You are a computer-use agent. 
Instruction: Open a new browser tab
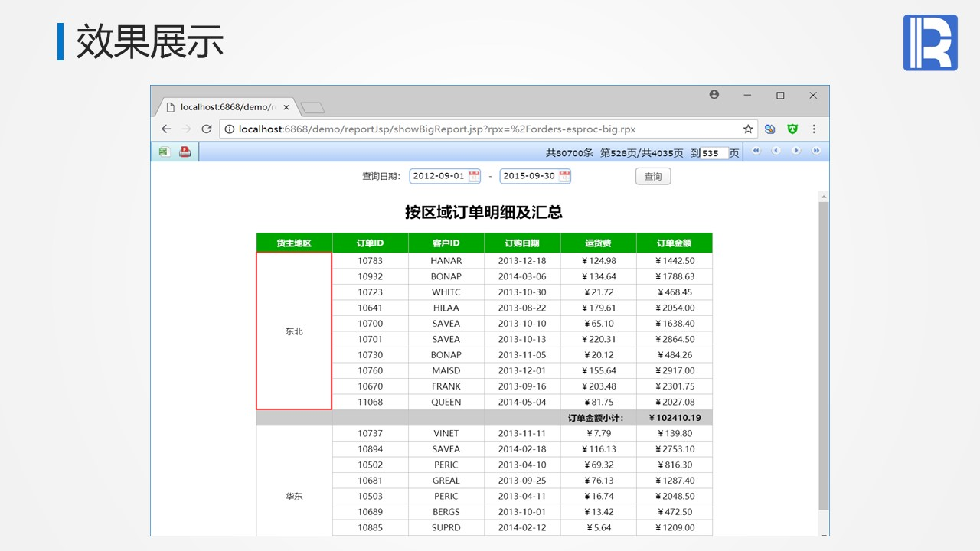point(312,108)
